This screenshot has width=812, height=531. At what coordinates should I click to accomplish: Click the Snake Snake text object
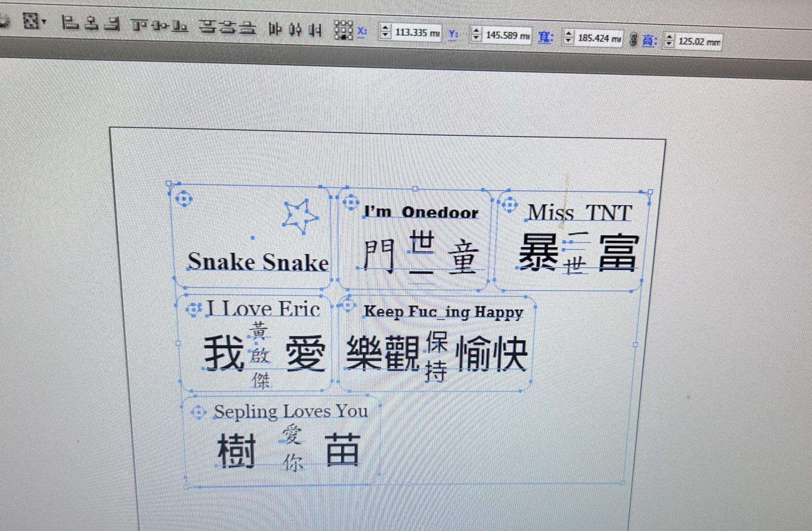point(258,262)
